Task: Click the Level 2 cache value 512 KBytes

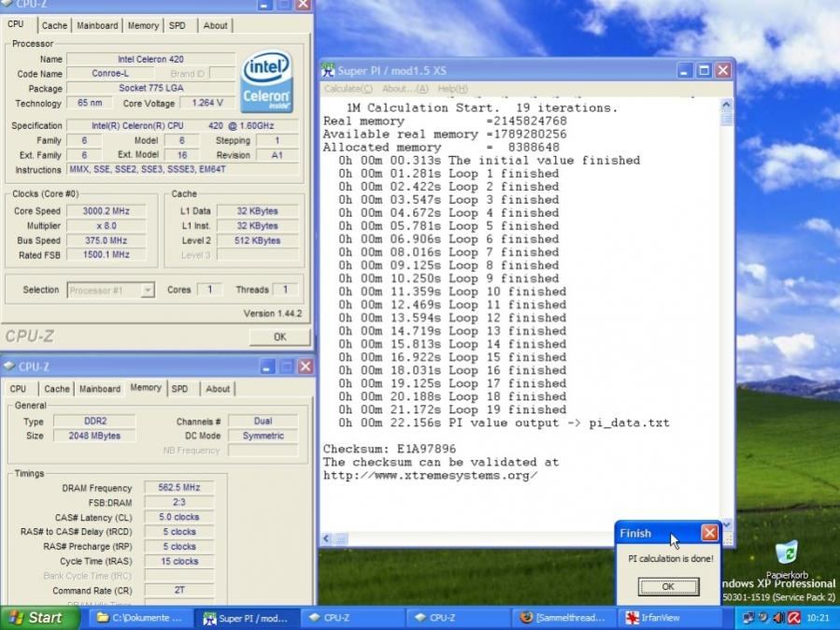Action: [257, 240]
